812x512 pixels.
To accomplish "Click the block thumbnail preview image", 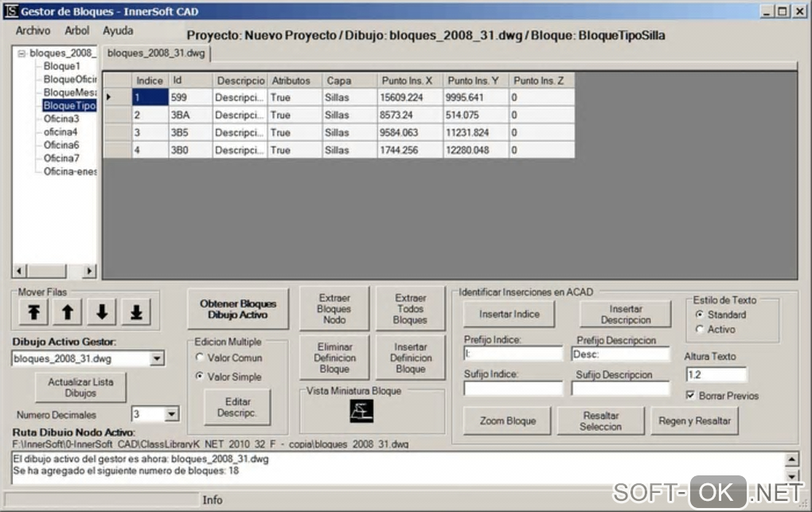I will click(361, 411).
